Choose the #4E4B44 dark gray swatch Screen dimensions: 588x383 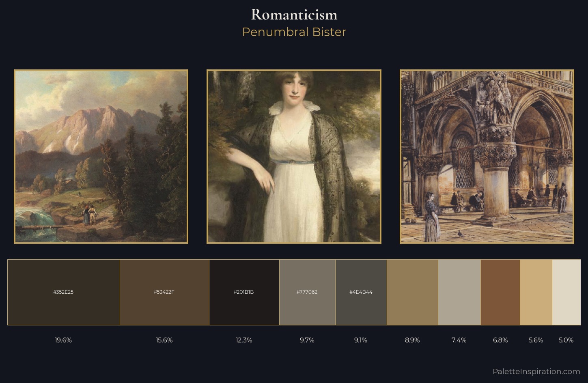click(x=361, y=292)
